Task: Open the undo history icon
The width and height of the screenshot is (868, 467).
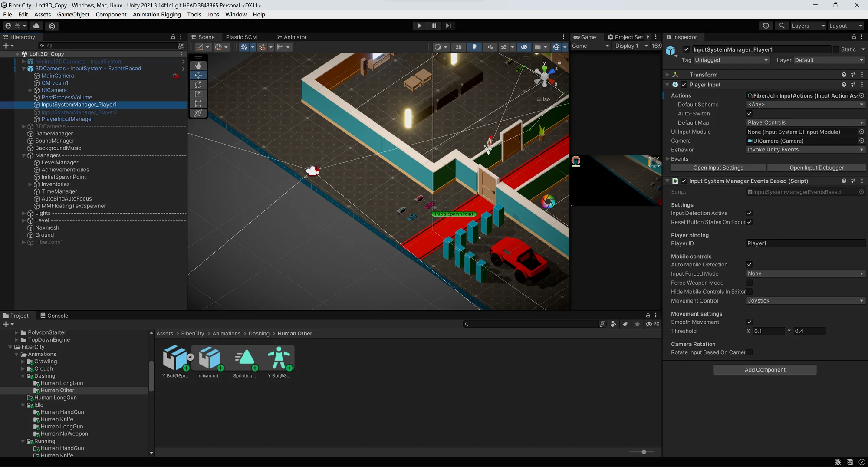Action: point(766,26)
